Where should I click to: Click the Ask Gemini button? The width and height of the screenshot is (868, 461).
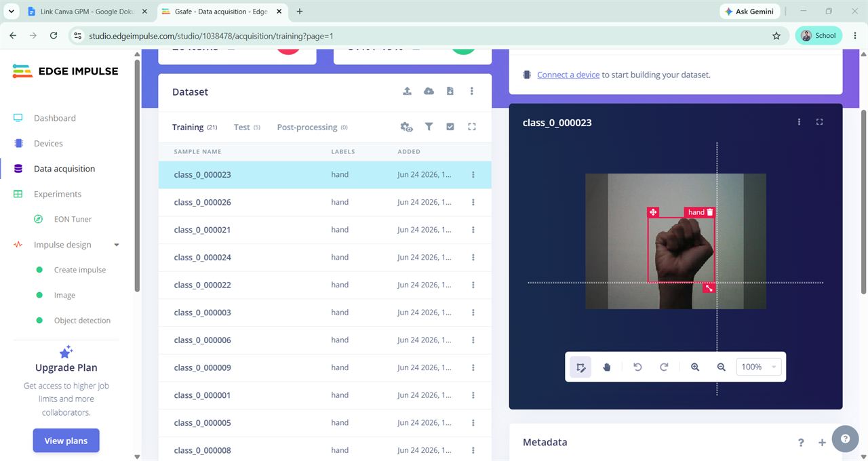[749, 12]
